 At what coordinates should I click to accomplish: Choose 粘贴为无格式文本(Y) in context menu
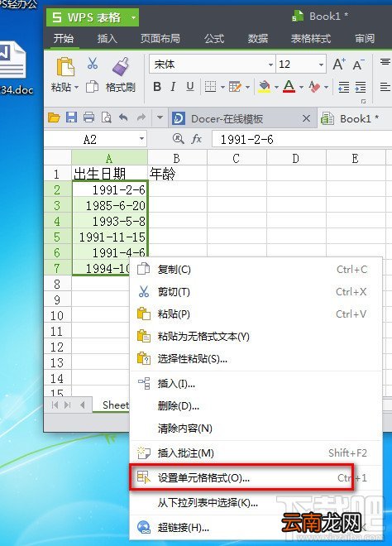(x=256, y=336)
